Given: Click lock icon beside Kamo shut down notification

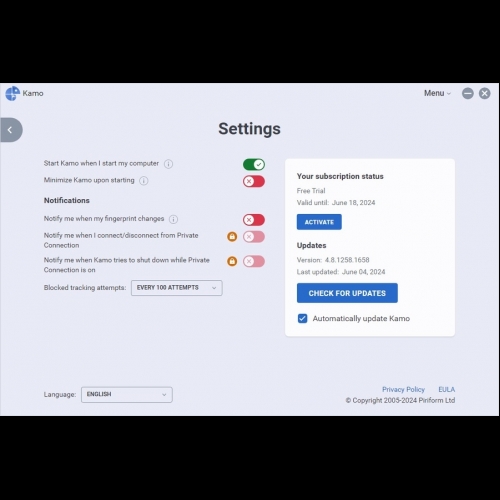Looking at the screenshot, I should [232, 261].
